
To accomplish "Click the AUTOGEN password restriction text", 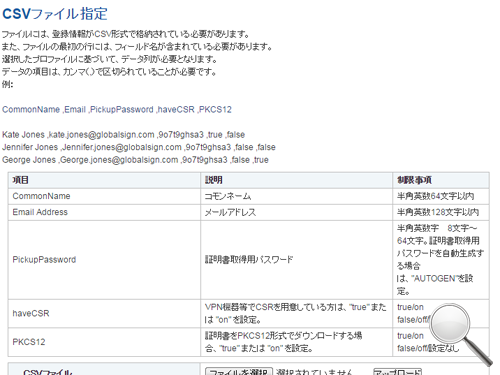I will pos(440,260).
